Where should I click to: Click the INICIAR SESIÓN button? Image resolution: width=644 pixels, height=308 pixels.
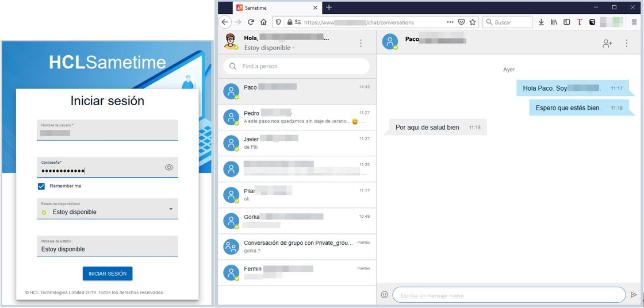[108, 274]
